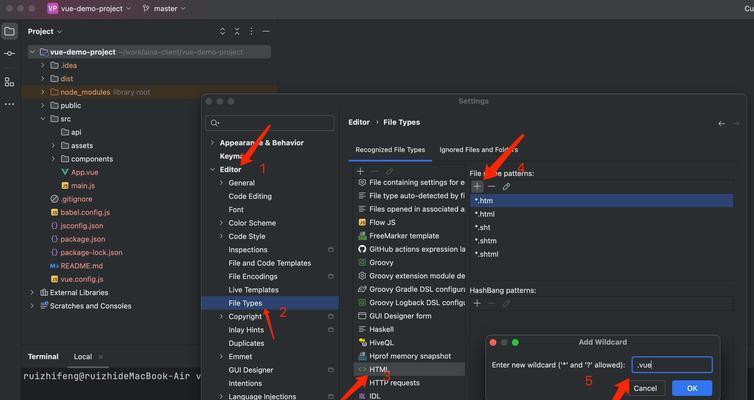
Task: Hide the Project panel with minimize icon
Action: click(265, 31)
